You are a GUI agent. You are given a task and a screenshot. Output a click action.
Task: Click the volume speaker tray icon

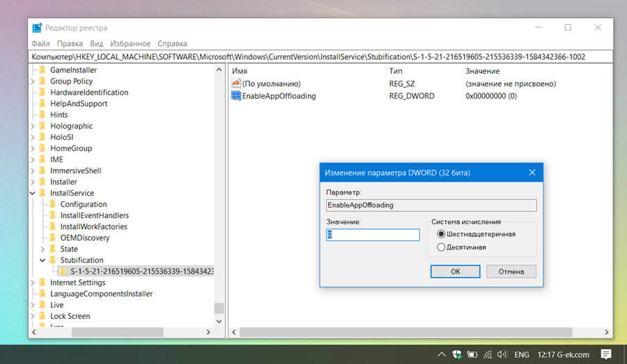(x=502, y=354)
